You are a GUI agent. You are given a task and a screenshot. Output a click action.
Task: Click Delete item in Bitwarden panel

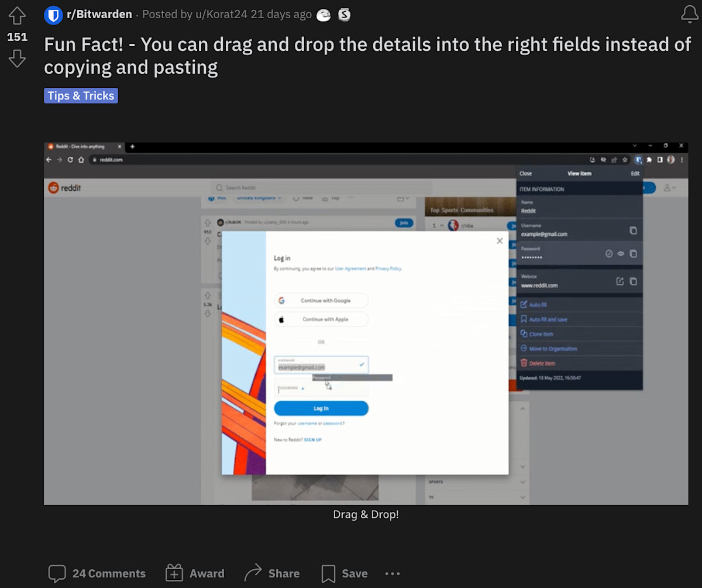pos(541,363)
